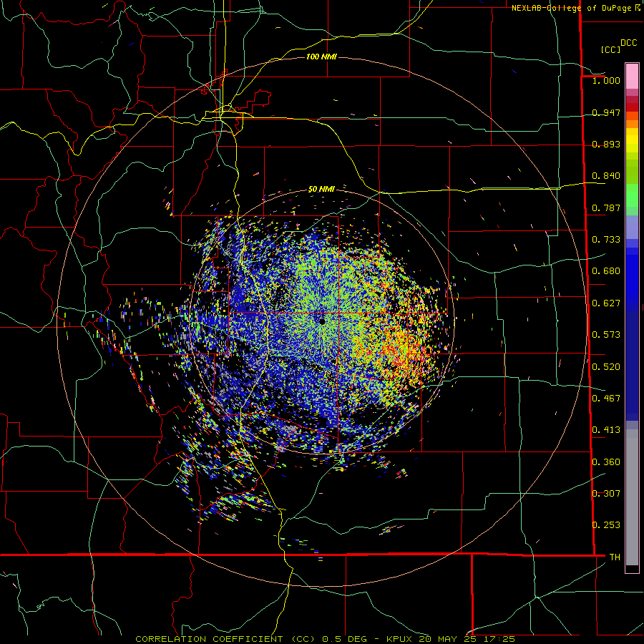Click the [CC] units label above color bar

[610, 49]
